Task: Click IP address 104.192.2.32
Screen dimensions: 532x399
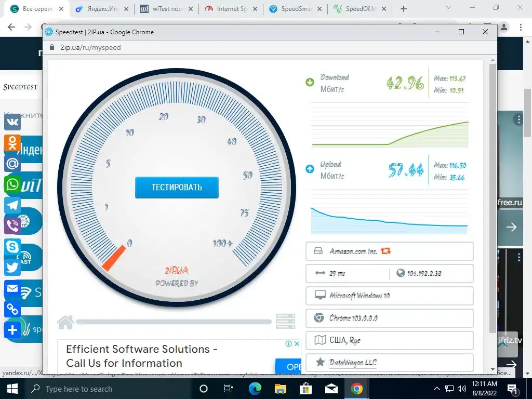Action: pyautogui.click(x=424, y=273)
